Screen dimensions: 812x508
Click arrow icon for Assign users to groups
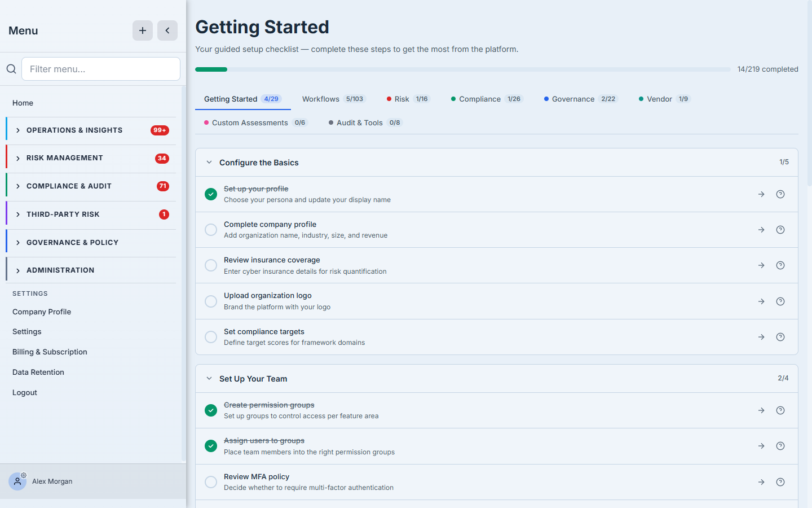761,446
